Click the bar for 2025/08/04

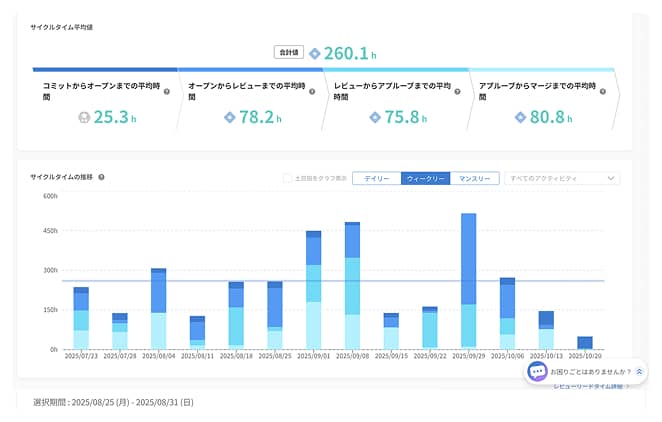(158, 308)
